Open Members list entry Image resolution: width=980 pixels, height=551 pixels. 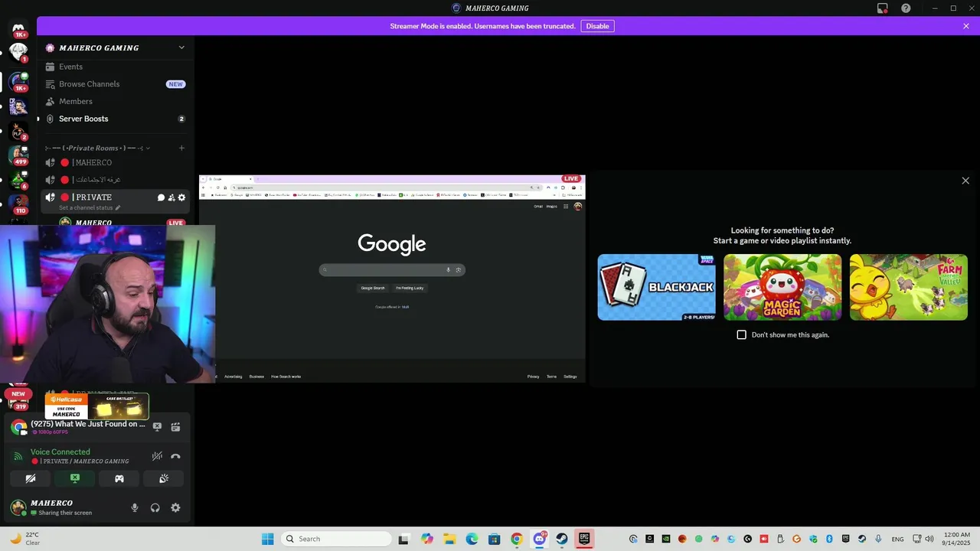(115, 101)
